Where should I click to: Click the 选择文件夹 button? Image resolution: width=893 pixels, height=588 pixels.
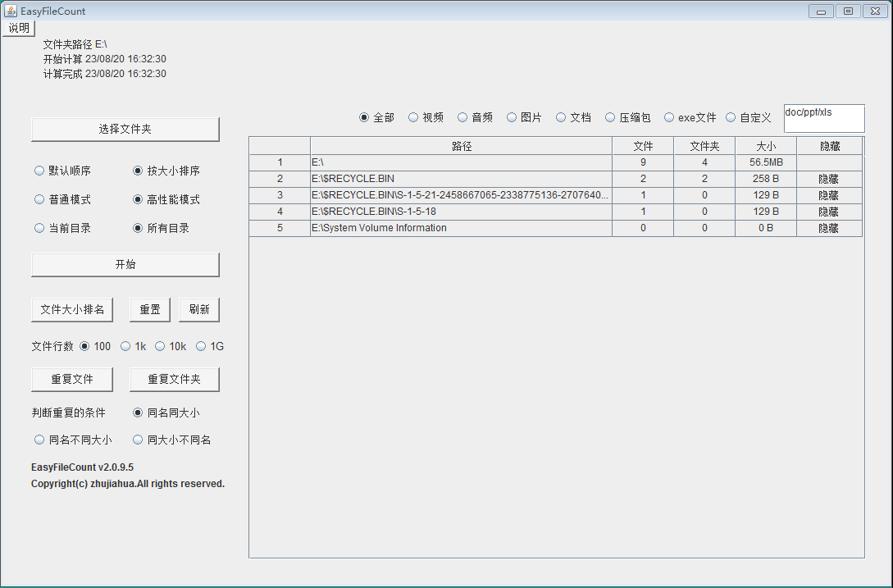tap(125, 130)
